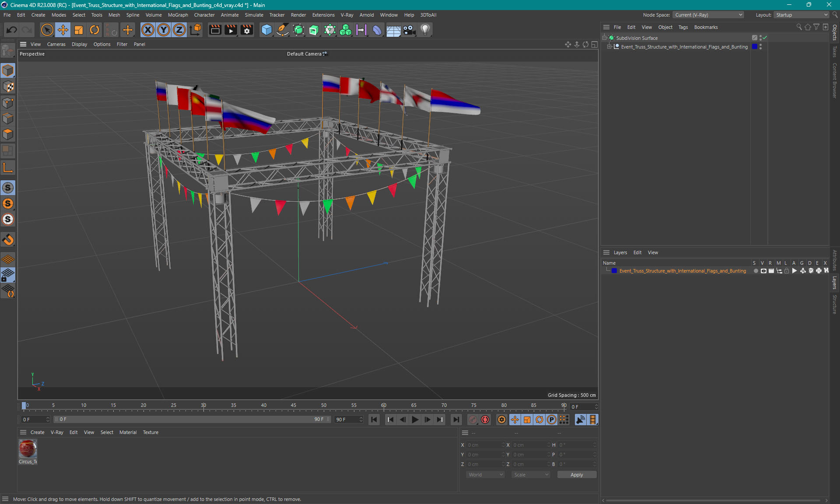The height and width of the screenshot is (504, 840).
Task: Select the Rotate tool icon
Action: pos(94,30)
